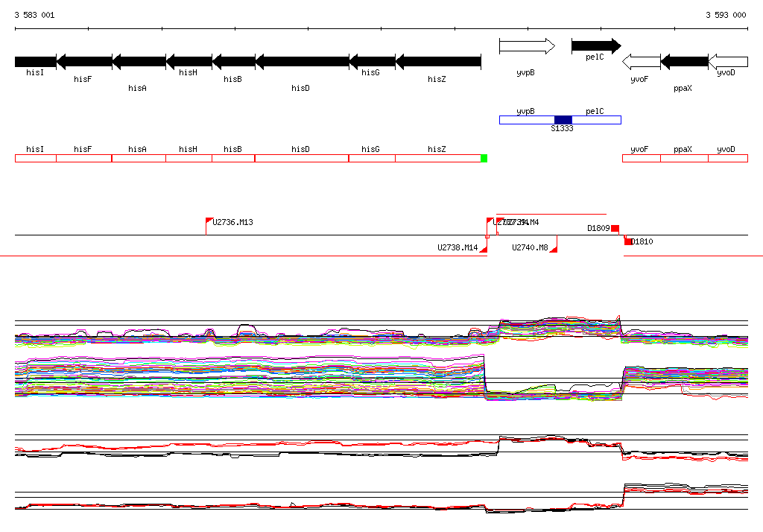The height and width of the screenshot is (532, 763).
Task: Click the yvoD gene arrow
Action: 728,61
